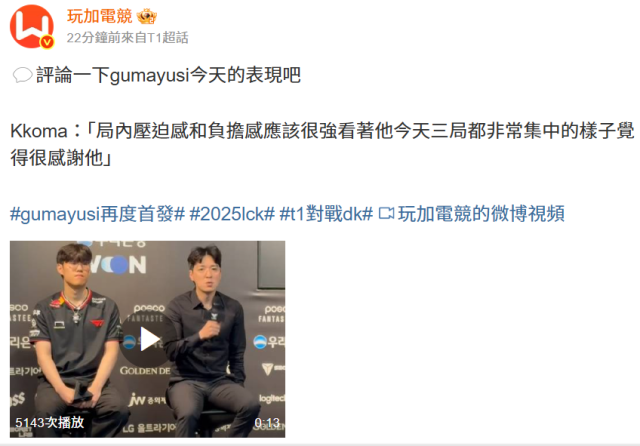The width and height of the screenshot is (640, 446).
Task: Click the 0:13 video duration label
Action: click(267, 423)
